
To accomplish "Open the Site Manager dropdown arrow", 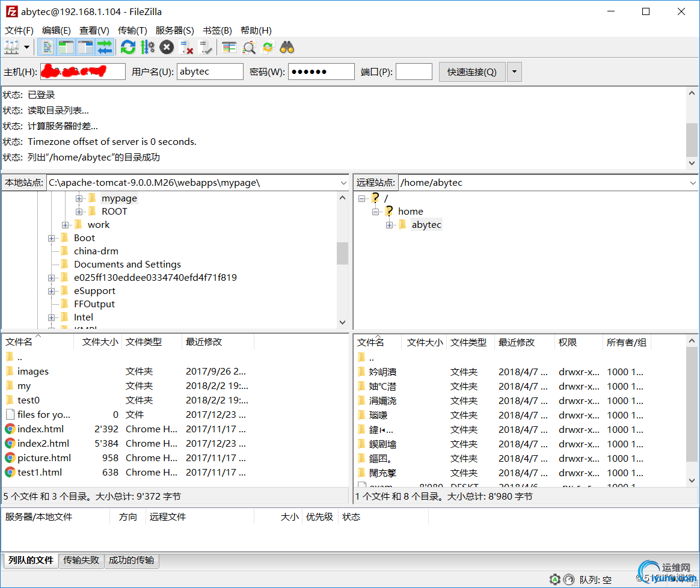I will 27,47.
